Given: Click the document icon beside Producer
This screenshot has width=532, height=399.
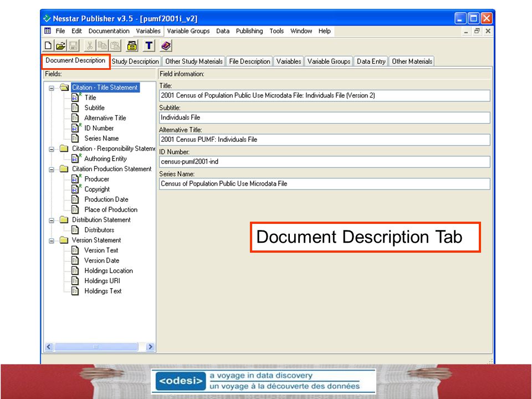Looking at the screenshot, I should 75,179.
